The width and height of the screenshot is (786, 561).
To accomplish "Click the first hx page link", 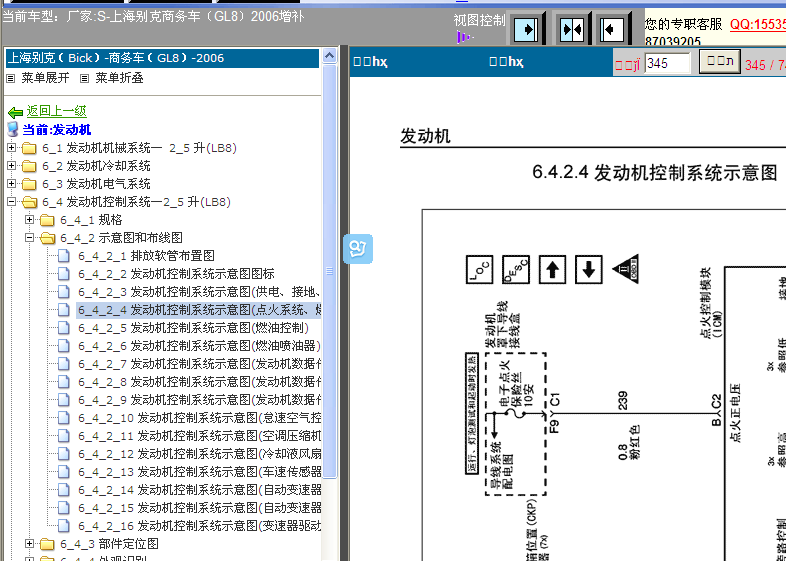I will tap(370, 62).
